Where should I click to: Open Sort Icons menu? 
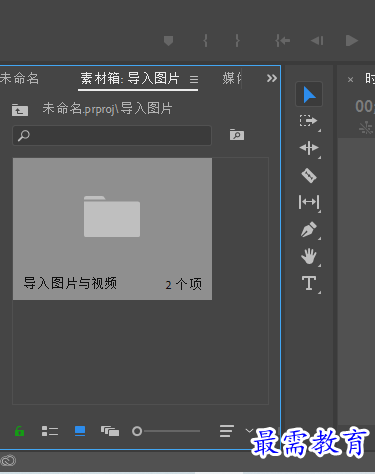click(x=227, y=431)
